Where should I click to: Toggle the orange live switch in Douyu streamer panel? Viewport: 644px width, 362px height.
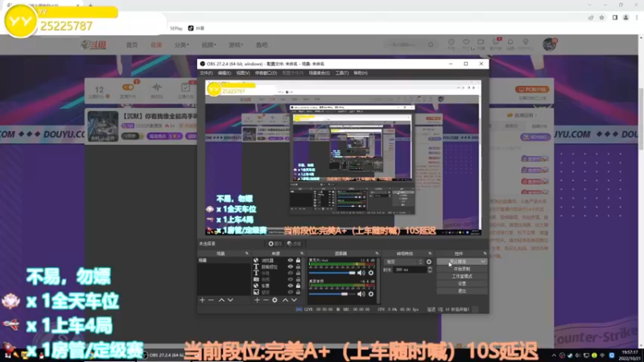click(x=128, y=87)
